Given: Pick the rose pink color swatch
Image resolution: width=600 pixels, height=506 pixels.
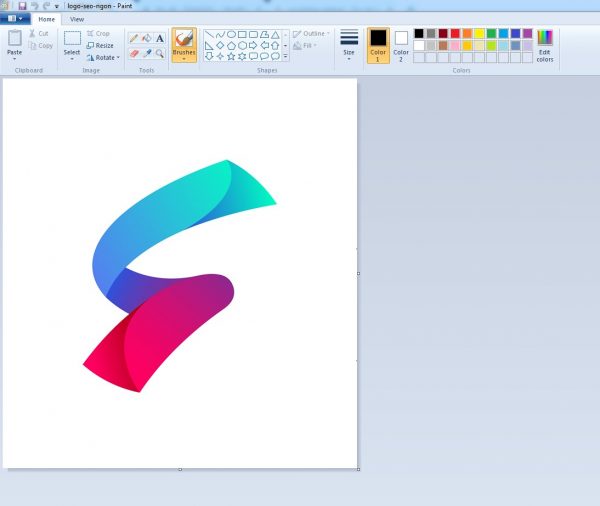Looking at the screenshot, I should pos(455,46).
